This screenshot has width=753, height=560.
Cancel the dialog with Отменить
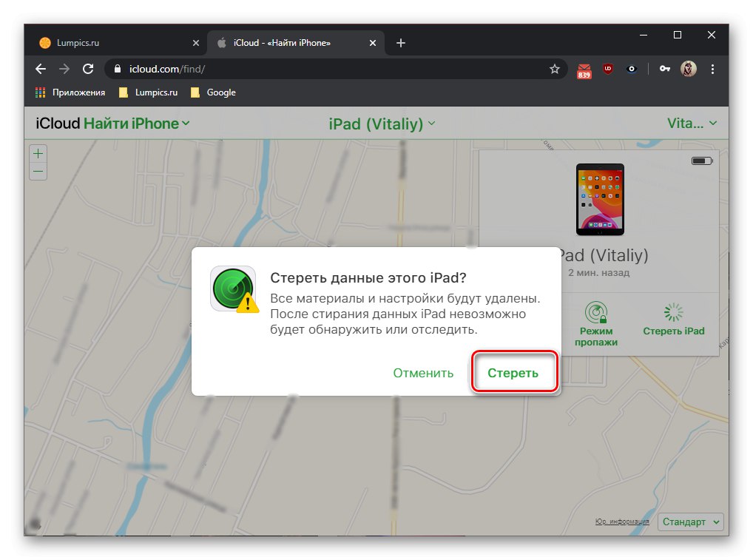(x=423, y=373)
